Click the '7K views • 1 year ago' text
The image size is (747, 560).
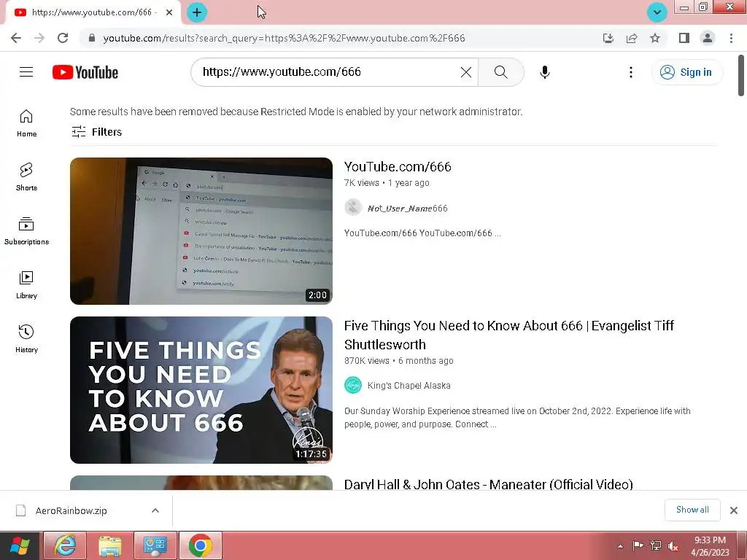pyautogui.click(x=387, y=183)
